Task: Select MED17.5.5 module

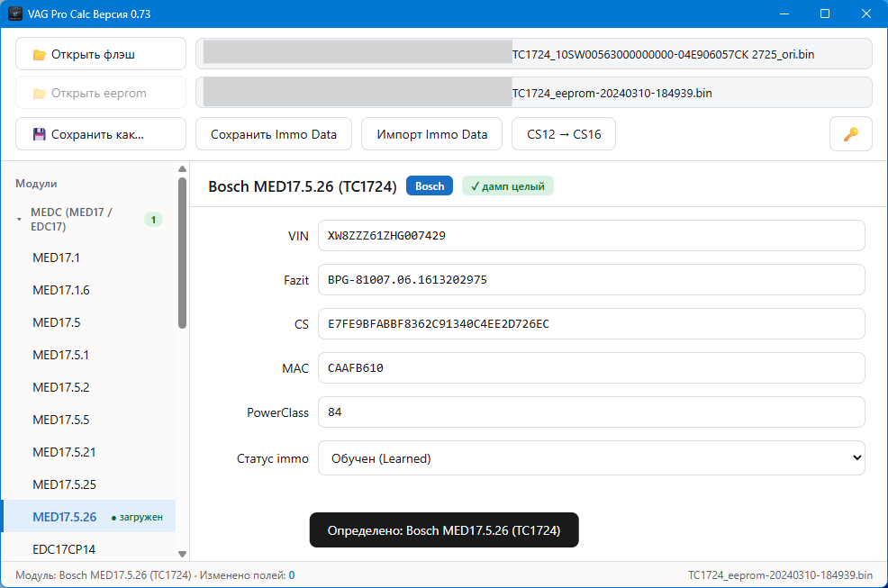Action: (88, 420)
